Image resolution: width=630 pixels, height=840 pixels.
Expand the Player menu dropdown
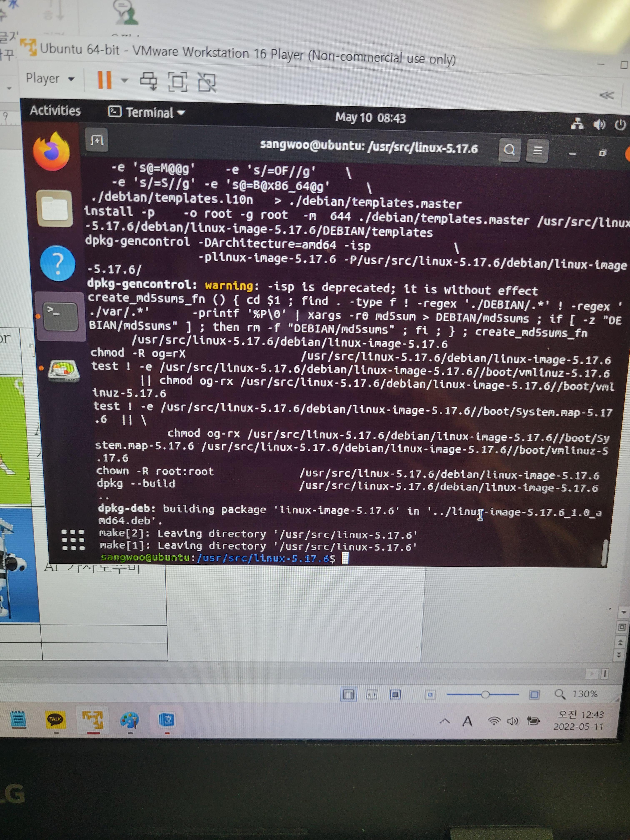tap(49, 79)
